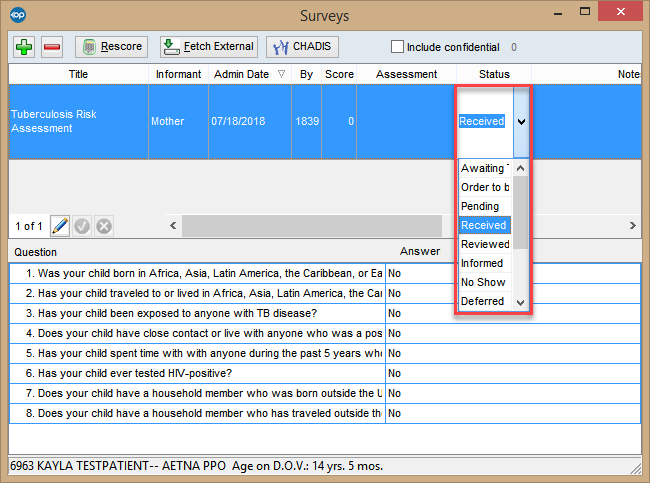This screenshot has height=483, width=650.
Task: Select No Show in status list
Action: [485, 282]
